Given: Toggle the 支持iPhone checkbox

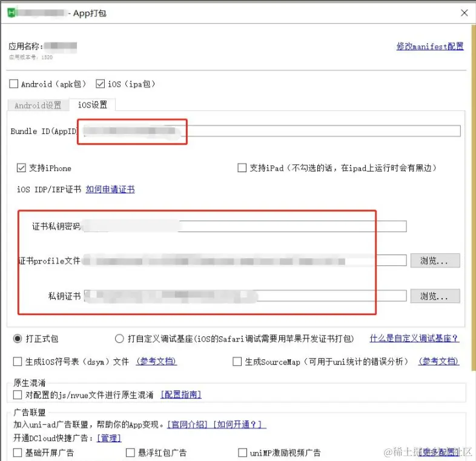Looking at the screenshot, I should [21, 168].
